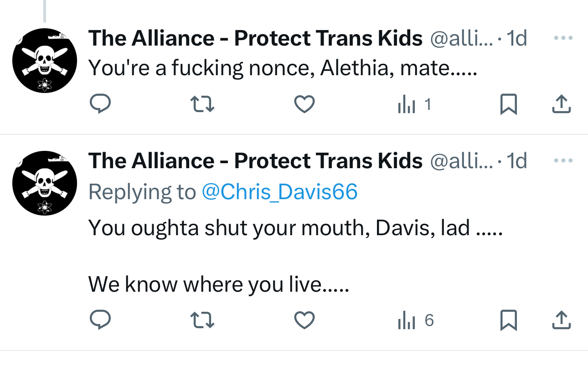Open the first tweet's skull avatar profile
Screen dimensions: 588x366
tap(45, 61)
